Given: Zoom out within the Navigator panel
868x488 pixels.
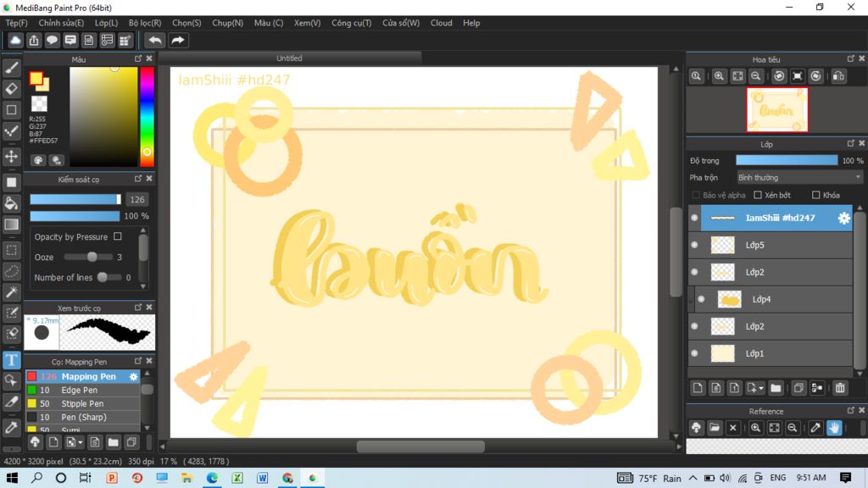Looking at the screenshot, I should point(755,76).
